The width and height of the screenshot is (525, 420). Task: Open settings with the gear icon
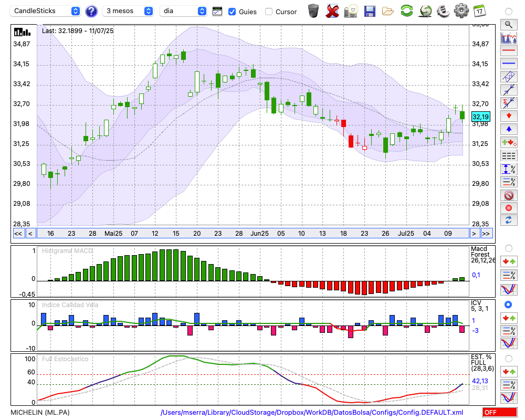461,11
